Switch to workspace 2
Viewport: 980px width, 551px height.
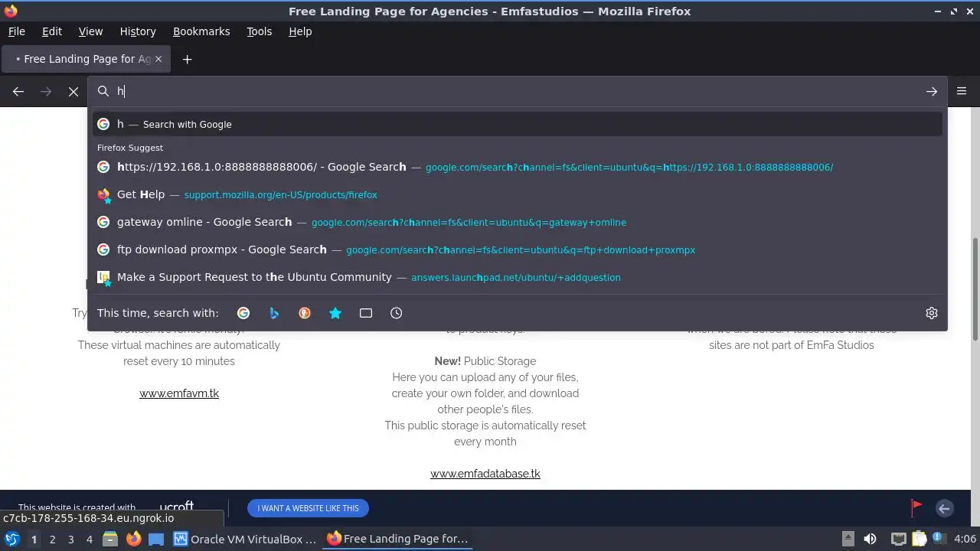(52, 539)
